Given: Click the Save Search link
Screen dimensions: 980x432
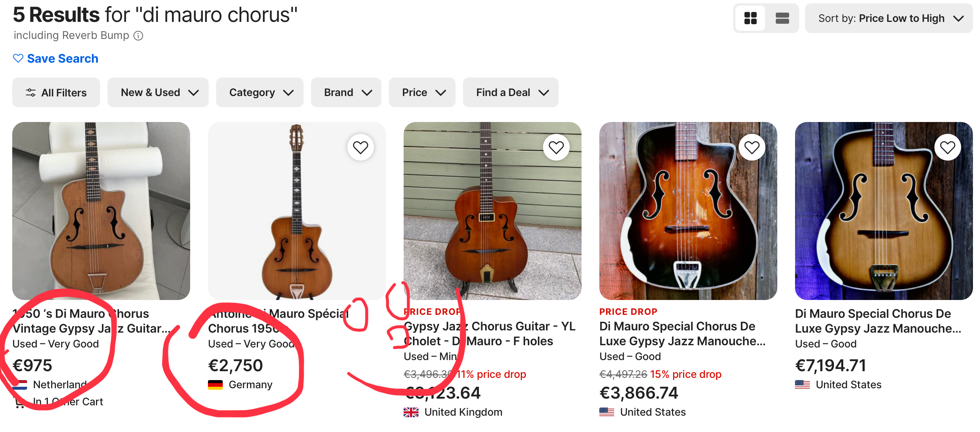Looking at the screenshot, I should [x=62, y=59].
